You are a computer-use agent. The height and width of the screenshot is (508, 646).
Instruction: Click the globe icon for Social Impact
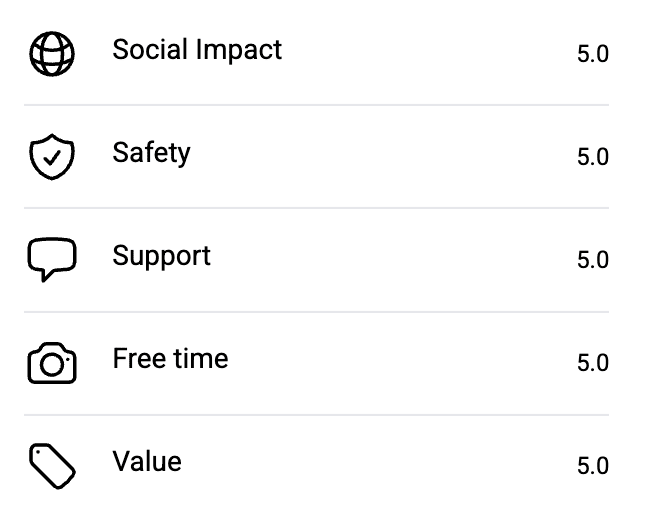point(51,54)
